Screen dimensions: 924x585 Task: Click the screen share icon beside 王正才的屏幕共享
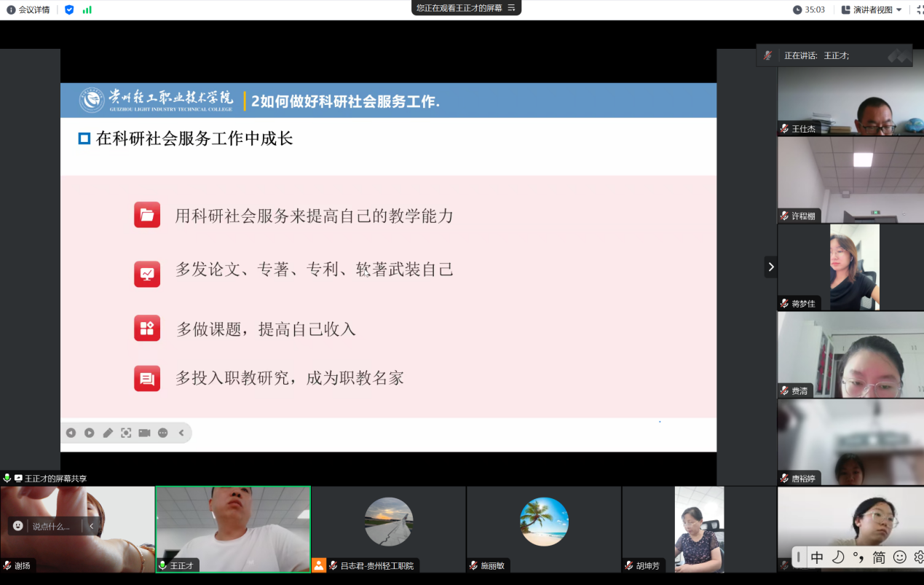point(18,479)
